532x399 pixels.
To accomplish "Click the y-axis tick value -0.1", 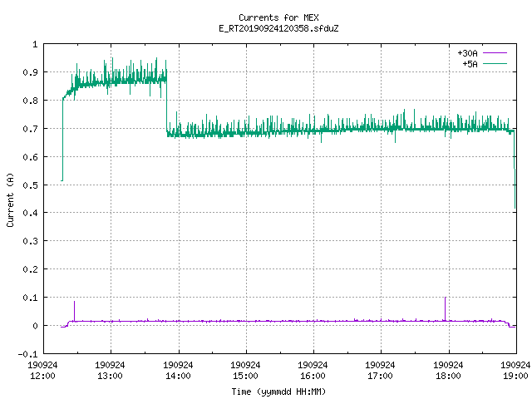I will point(27,354).
